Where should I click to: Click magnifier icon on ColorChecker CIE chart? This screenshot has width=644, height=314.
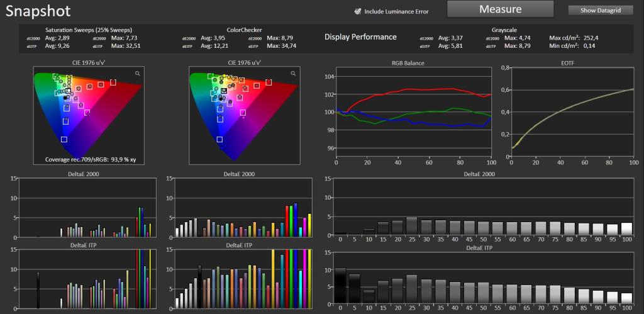(x=293, y=73)
